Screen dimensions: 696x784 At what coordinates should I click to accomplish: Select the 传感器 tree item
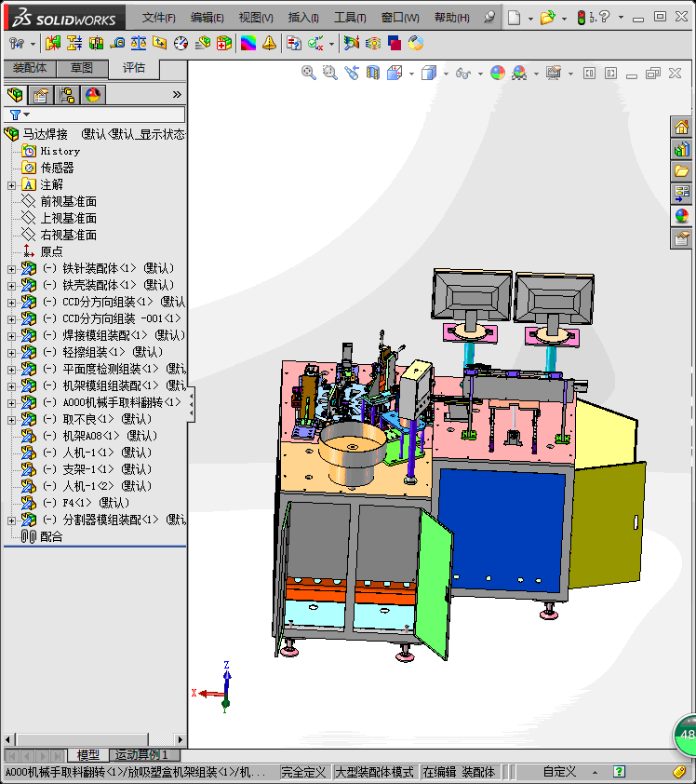click(x=57, y=168)
